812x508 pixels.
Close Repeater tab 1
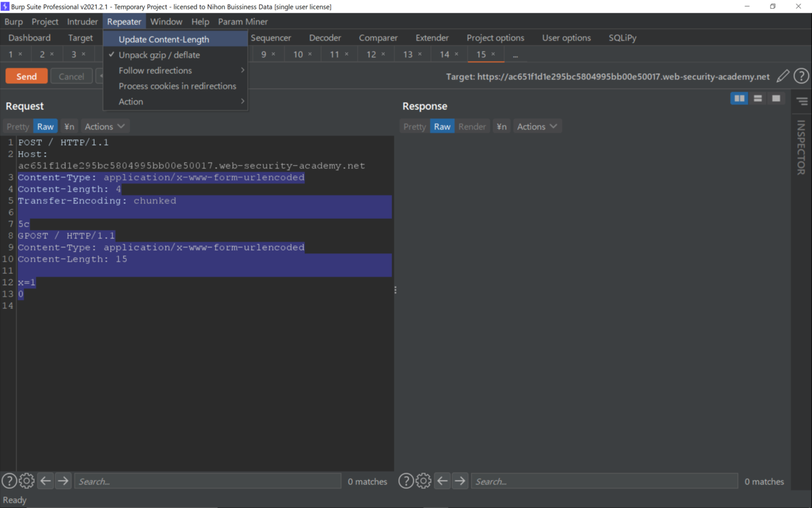[x=20, y=54]
